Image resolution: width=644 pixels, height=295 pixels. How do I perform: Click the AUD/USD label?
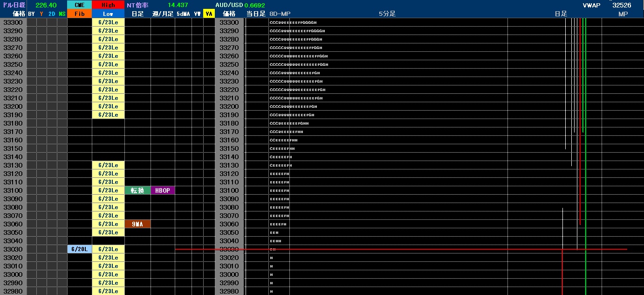pyautogui.click(x=229, y=5)
